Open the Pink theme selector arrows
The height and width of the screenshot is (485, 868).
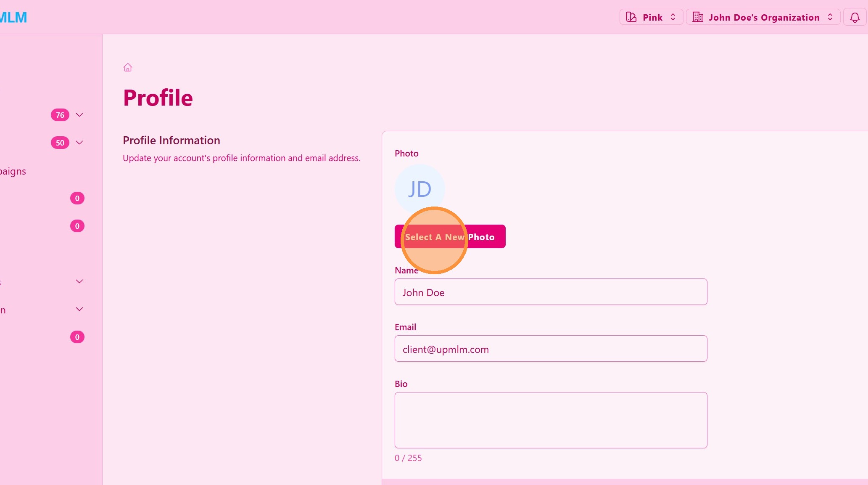coord(673,17)
